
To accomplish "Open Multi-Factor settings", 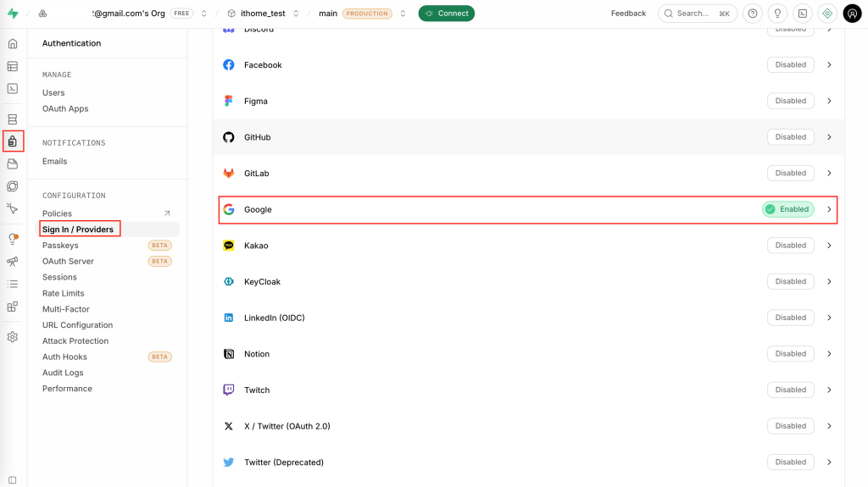I will point(66,309).
